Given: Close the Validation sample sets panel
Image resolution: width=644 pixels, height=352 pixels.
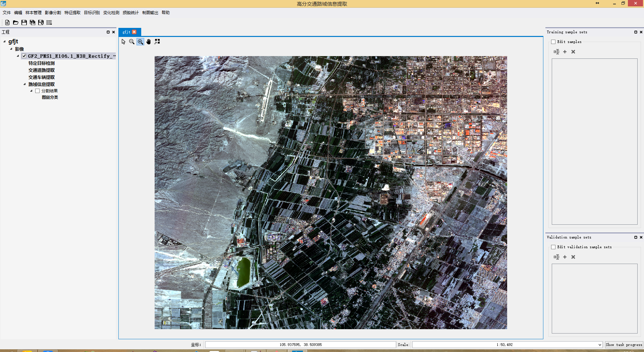Looking at the screenshot, I should coord(641,237).
